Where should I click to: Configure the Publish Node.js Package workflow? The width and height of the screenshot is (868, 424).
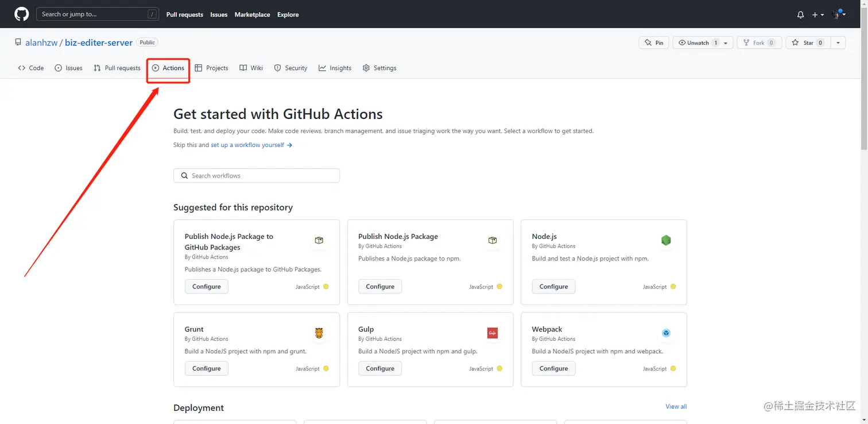coord(380,287)
